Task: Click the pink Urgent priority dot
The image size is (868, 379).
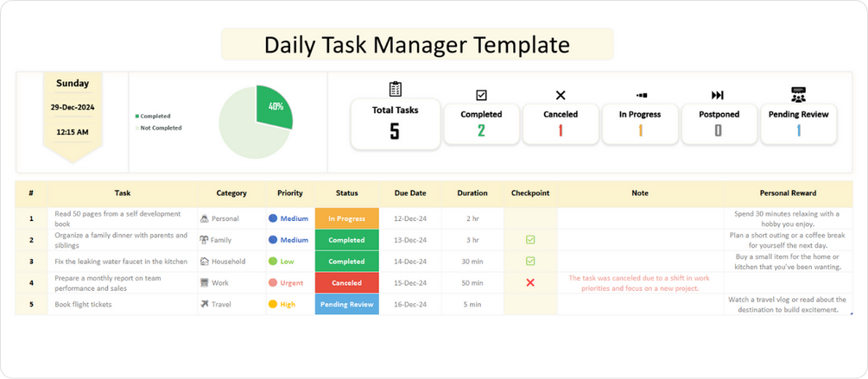Action: [x=273, y=282]
